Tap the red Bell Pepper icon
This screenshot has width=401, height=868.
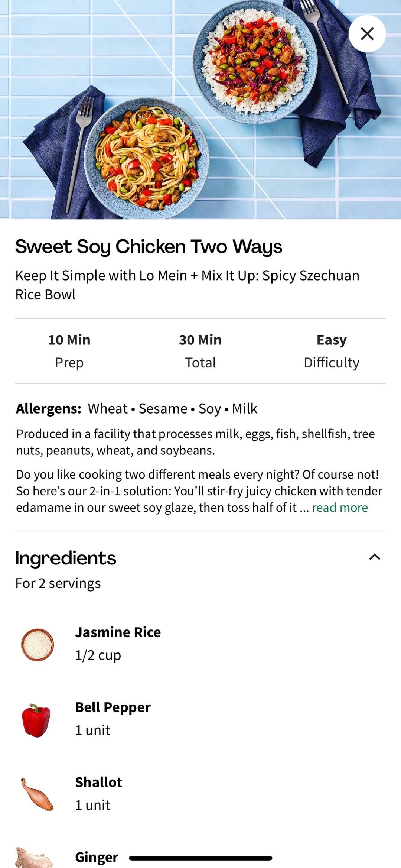tap(36, 720)
